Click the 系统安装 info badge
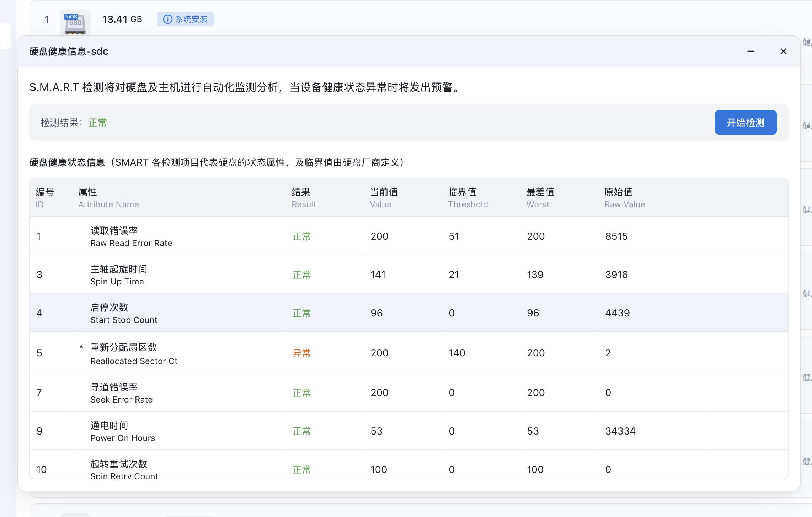 [185, 19]
